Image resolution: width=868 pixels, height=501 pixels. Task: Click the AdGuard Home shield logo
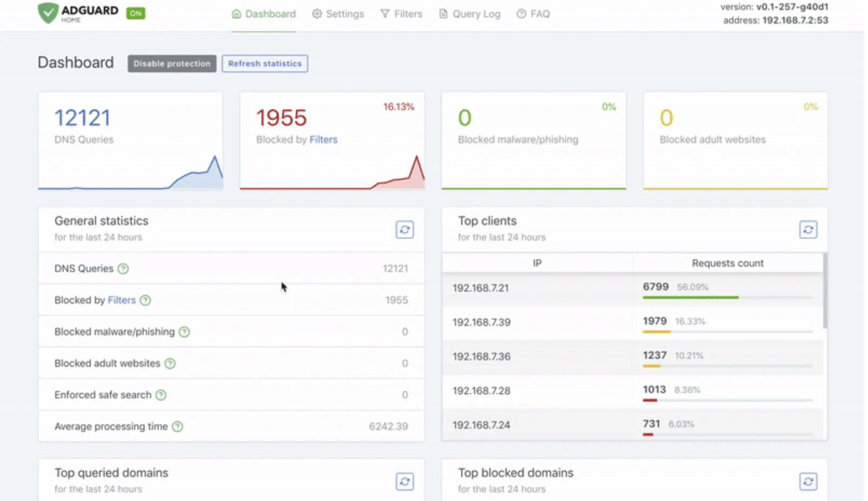(48, 12)
